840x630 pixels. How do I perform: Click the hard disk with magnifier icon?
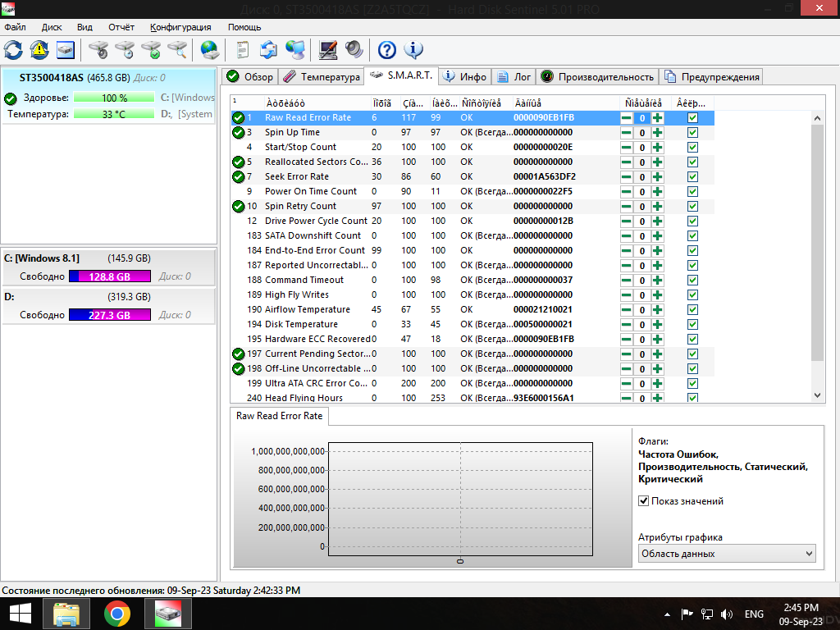(x=177, y=50)
